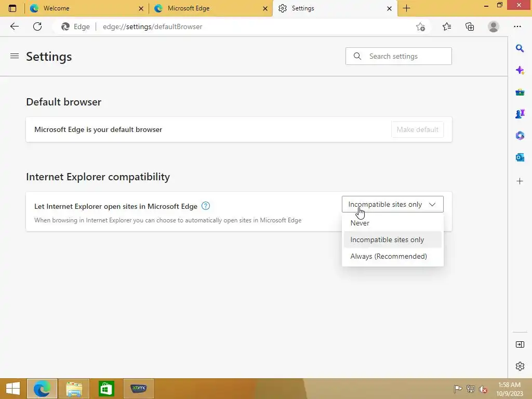Select the Settings tab

point(335,8)
